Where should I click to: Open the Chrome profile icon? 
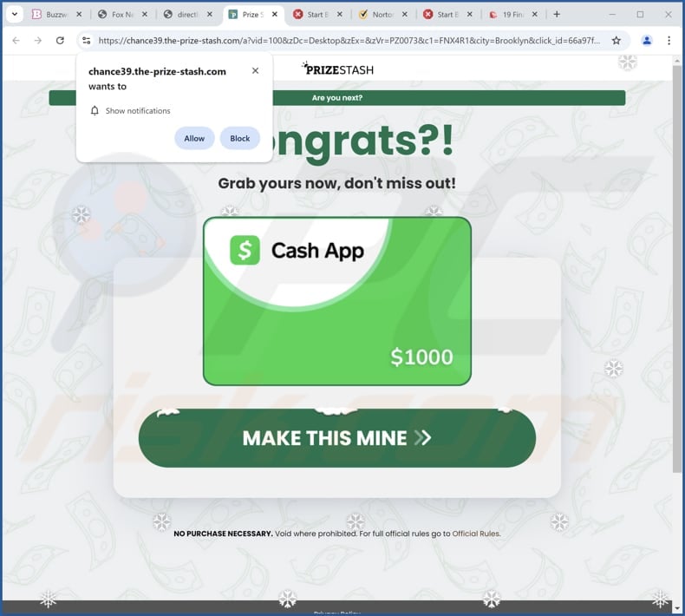[x=647, y=41]
